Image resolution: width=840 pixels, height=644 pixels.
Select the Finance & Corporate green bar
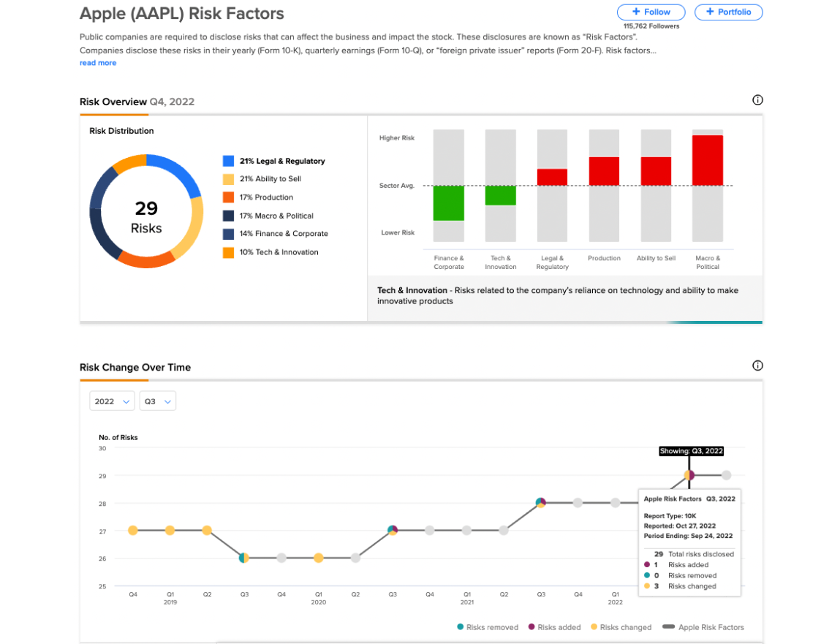pyautogui.click(x=448, y=203)
